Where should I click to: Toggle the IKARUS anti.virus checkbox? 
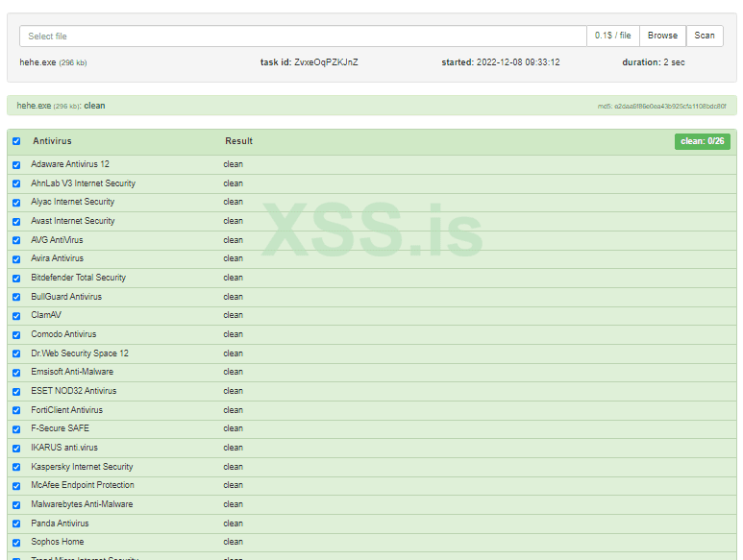coord(16,448)
